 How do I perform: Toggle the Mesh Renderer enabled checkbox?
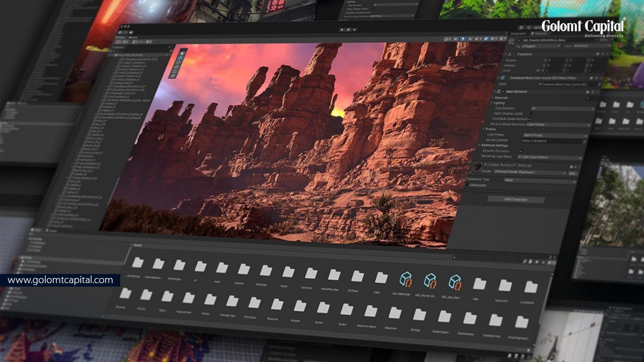tap(504, 92)
